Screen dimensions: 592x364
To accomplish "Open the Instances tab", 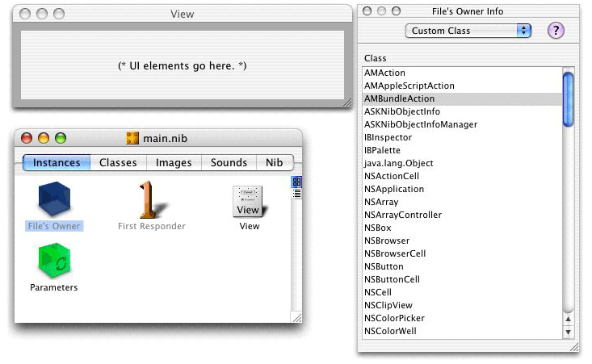I will pos(57,162).
